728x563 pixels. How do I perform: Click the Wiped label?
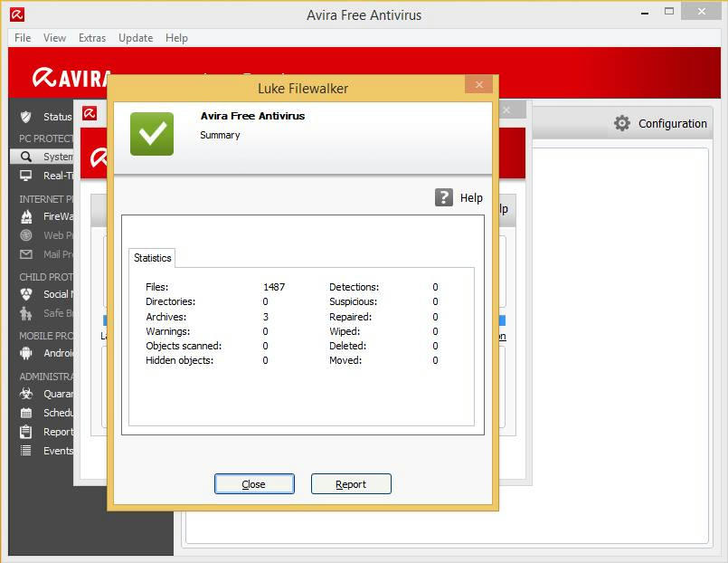(345, 331)
